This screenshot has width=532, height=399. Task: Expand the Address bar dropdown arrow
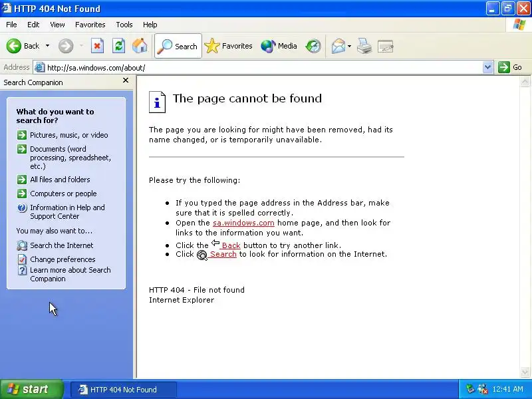(x=487, y=67)
